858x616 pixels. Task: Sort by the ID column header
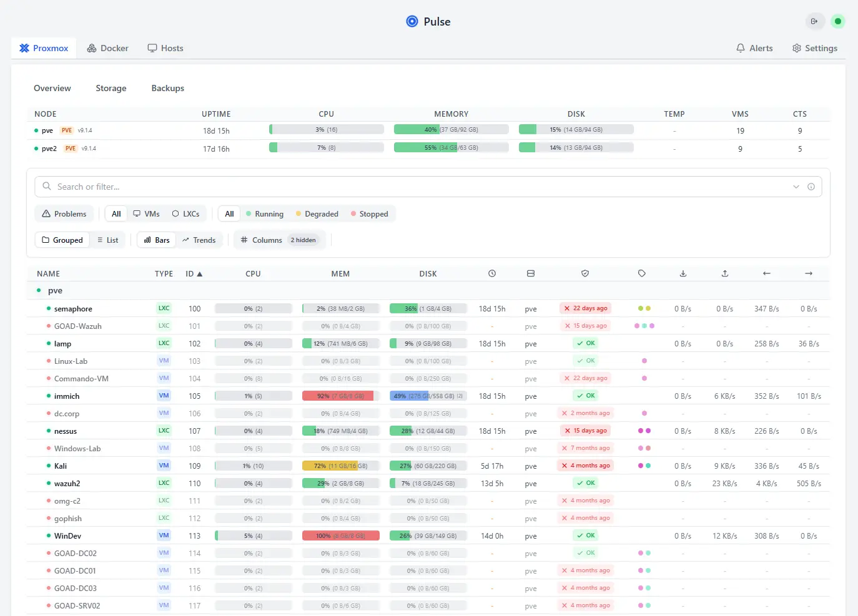click(194, 274)
